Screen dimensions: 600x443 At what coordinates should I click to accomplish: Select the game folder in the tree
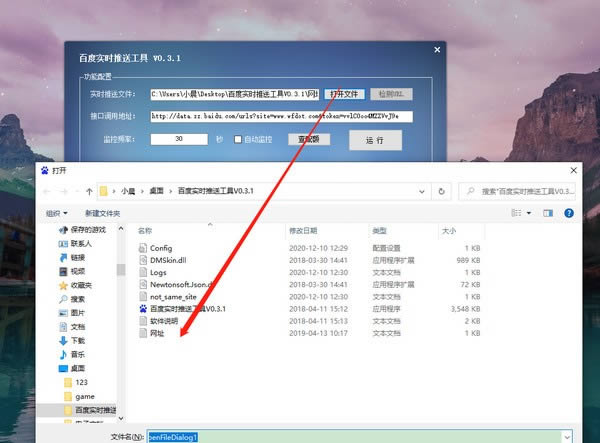tap(84, 396)
